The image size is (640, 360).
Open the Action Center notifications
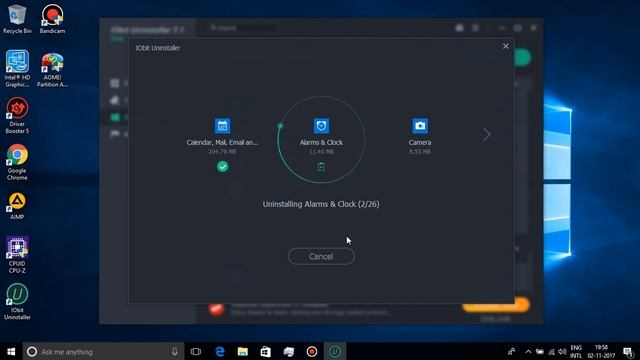(x=629, y=351)
